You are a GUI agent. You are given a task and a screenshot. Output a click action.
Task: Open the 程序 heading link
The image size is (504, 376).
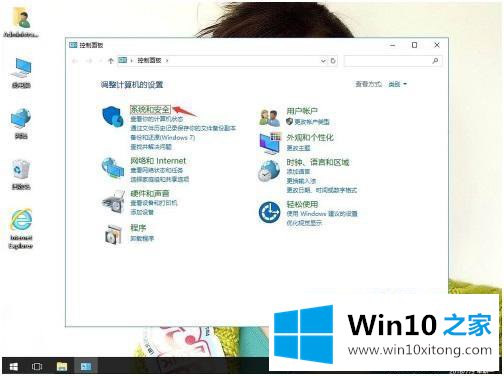click(138, 228)
